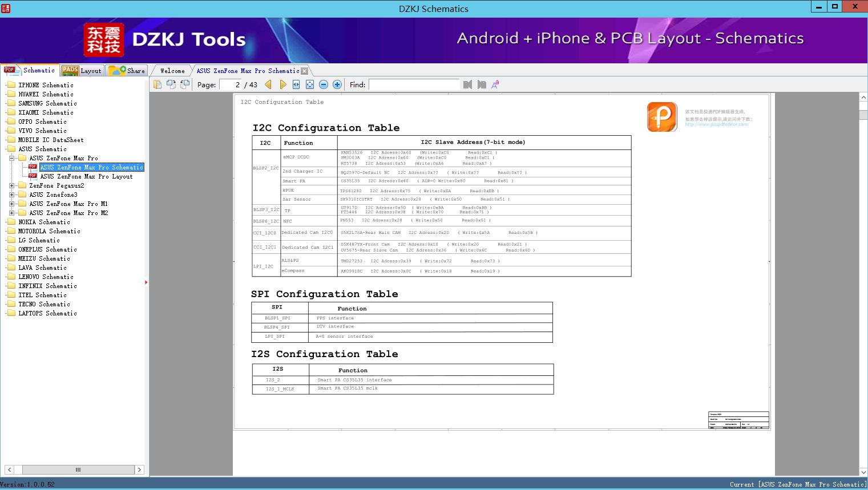
Task: Open the MEIZU Schematic folder
Action: pyautogui.click(x=44, y=258)
